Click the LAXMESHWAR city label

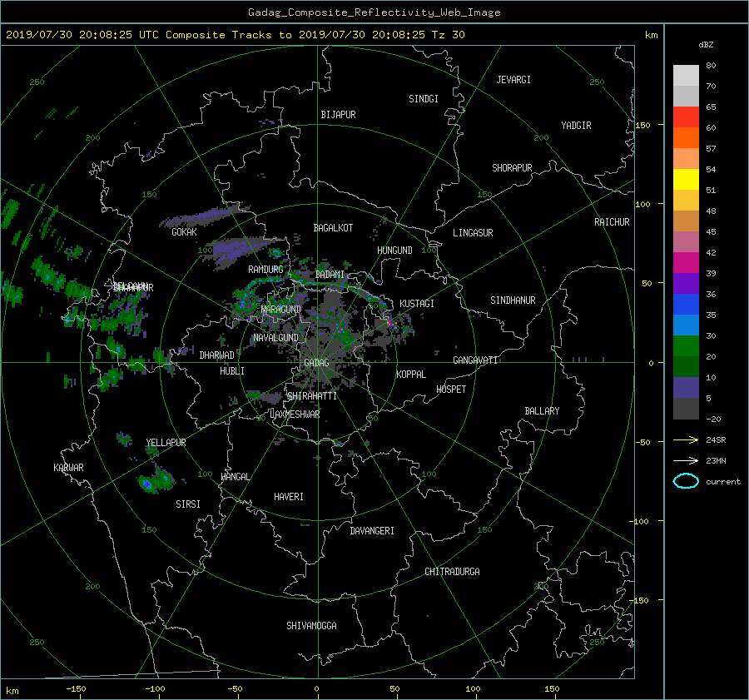(x=295, y=415)
